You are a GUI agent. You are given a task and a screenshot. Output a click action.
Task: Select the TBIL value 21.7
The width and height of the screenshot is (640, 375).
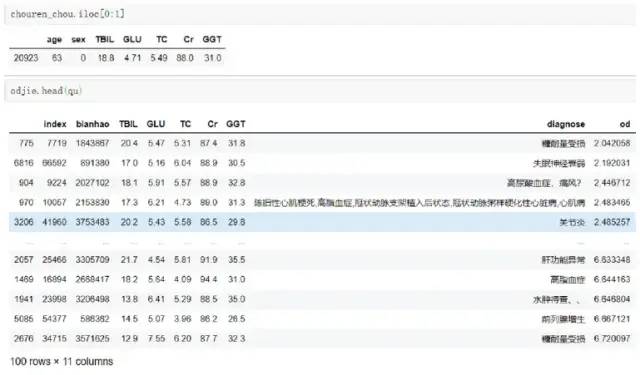click(129, 260)
